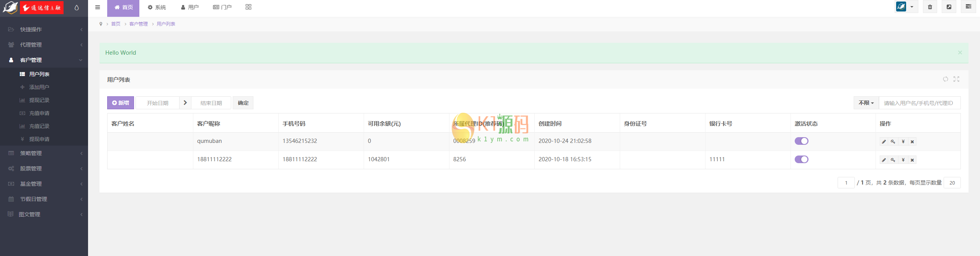Expand 基金管理 sidebar menu
The width and height of the screenshot is (980, 256).
[44, 184]
